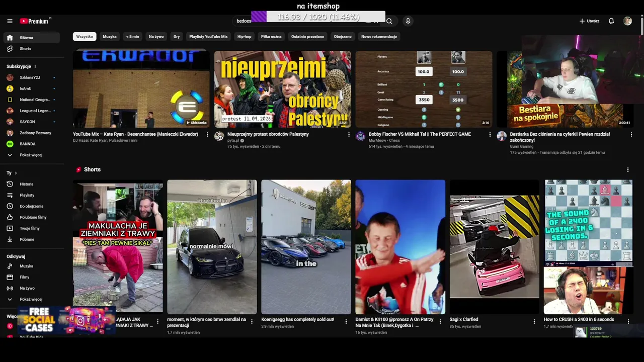
Task: Open Shorts in the sidebar
Action: tap(32, 49)
